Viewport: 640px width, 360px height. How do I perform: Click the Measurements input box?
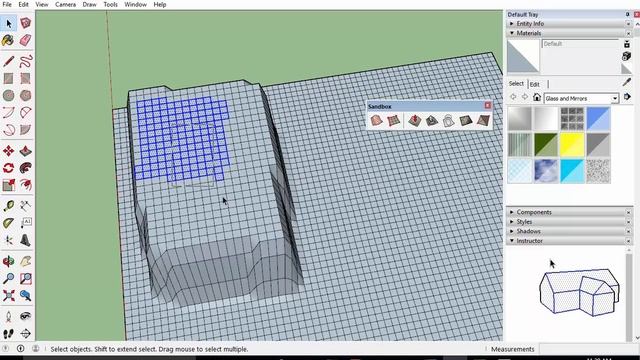pos(589,349)
